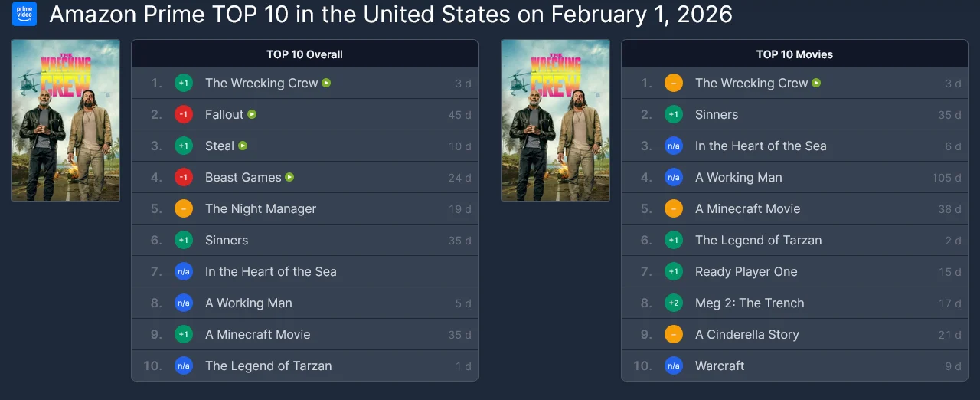This screenshot has height=400, width=980.
Task: Click red -1 badge next to Fallout
Action: tap(184, 114)
